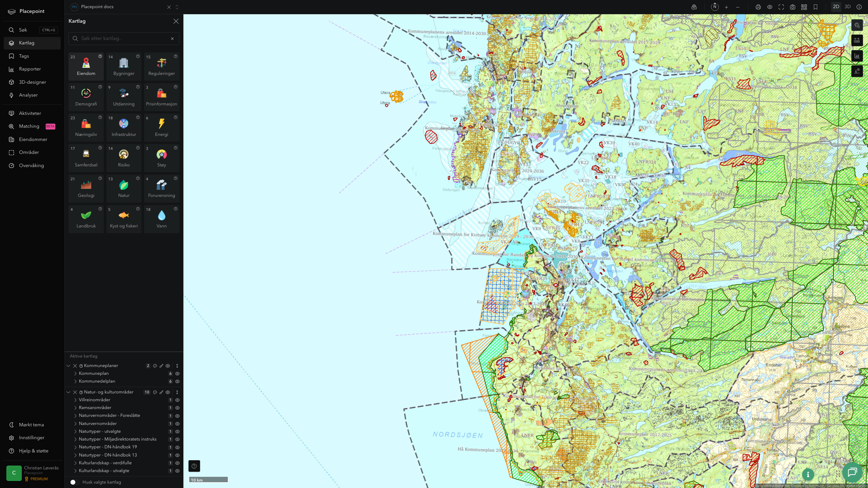Open the map info icon in top bar
The height and width of the screenshot is (488, 868).
point(859,7)
